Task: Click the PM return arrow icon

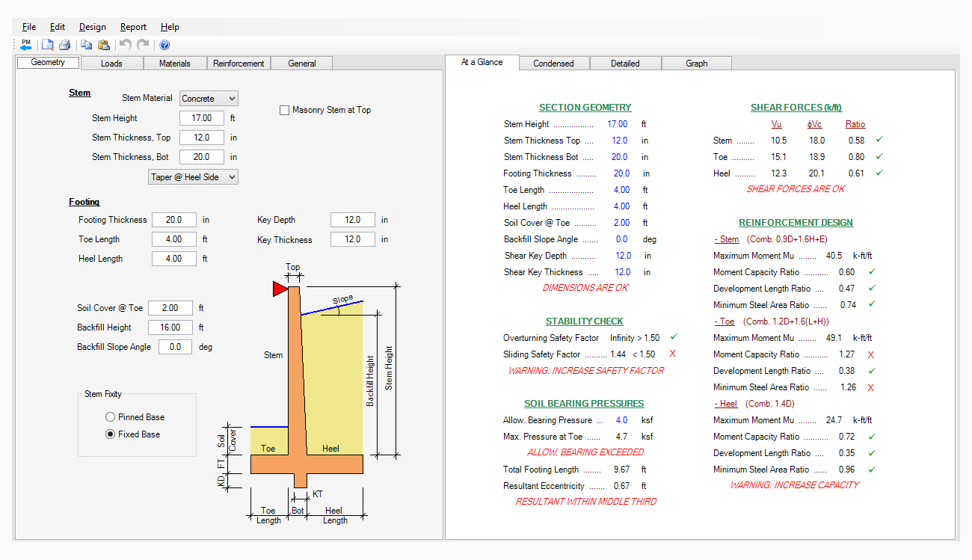Action: pyautogui.click(x=25, y=44)
